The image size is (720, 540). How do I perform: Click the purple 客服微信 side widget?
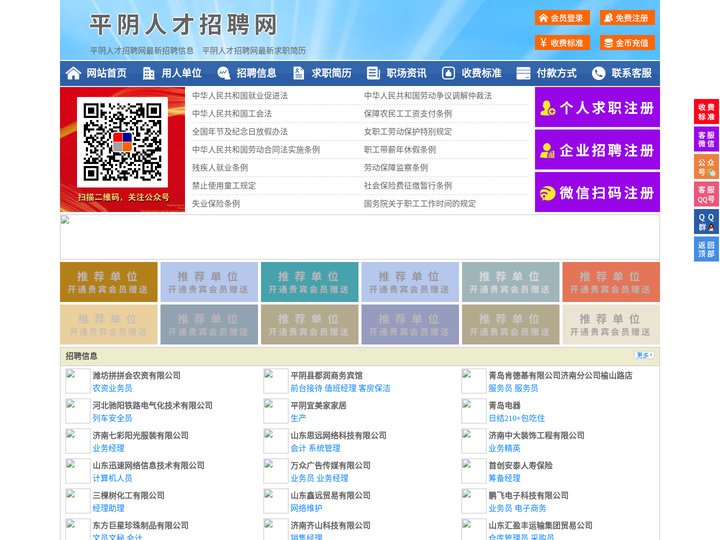tap(706, 139)
